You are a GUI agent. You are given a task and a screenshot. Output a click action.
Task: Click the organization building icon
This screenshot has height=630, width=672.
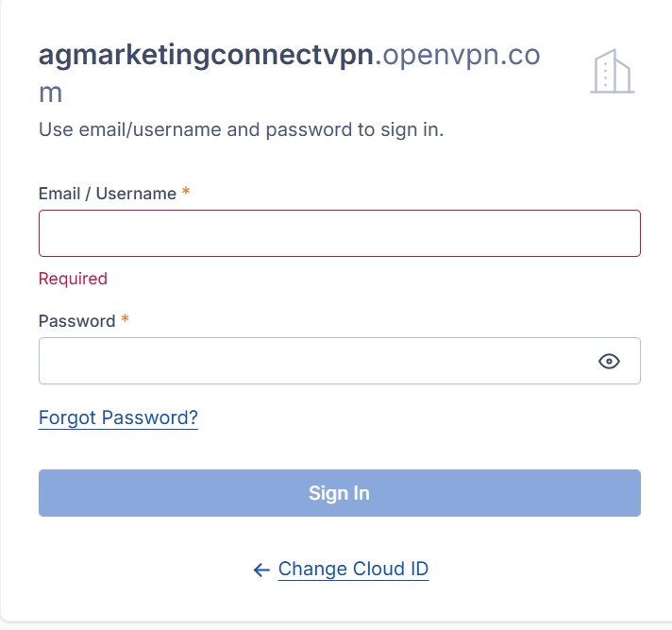click(613, 72)
